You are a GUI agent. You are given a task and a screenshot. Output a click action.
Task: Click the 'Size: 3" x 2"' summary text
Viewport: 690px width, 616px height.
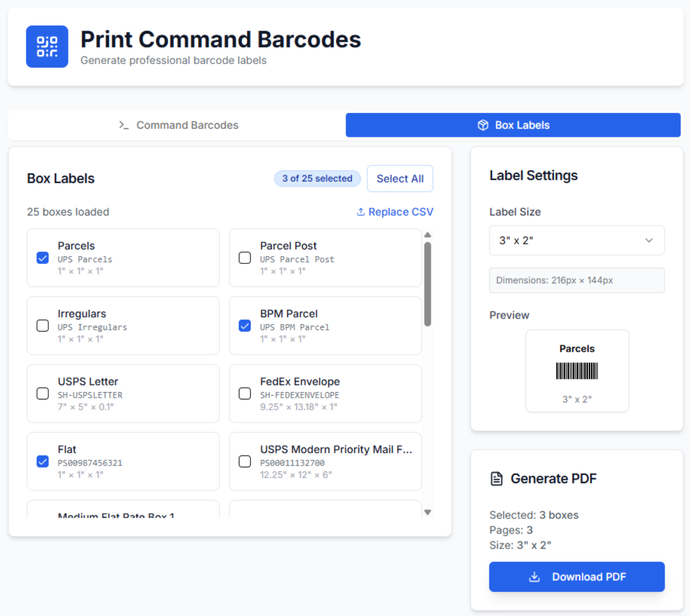click(x=520, y=545)
